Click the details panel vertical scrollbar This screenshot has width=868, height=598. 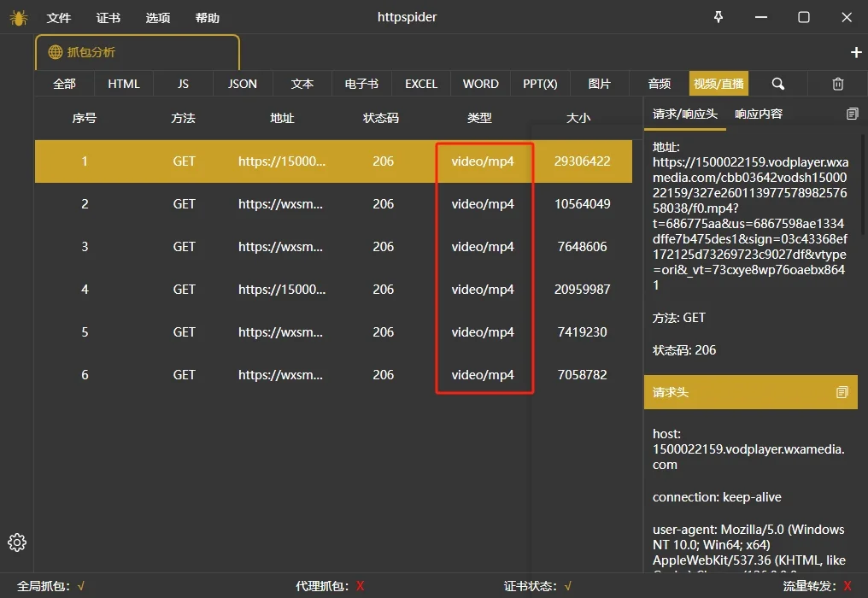[x=863, y=184]
